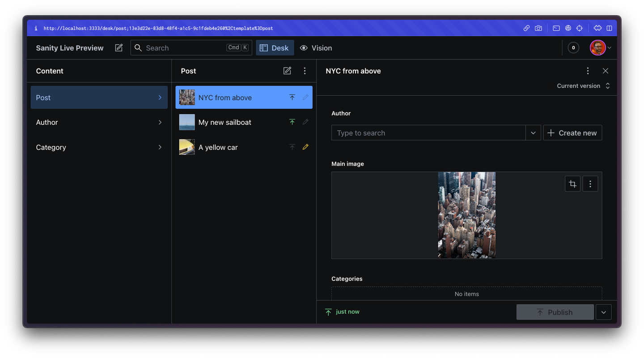Click the screenshot camera icon in the address bar
644x358 pixels.
pos(538,28)
